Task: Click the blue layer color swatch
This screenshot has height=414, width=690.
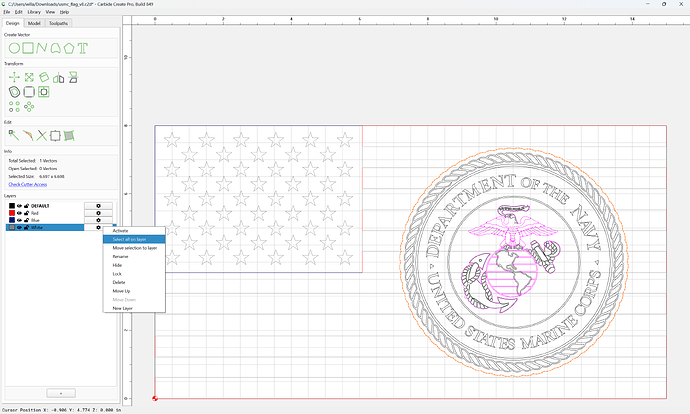Action: pyautogui.click(x=12, y=220)
